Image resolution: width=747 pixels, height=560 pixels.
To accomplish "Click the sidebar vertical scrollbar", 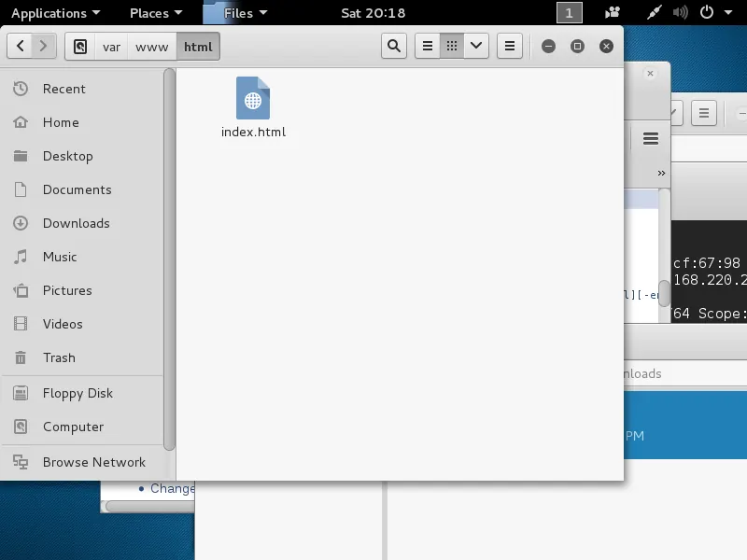I will click(169, 259).
